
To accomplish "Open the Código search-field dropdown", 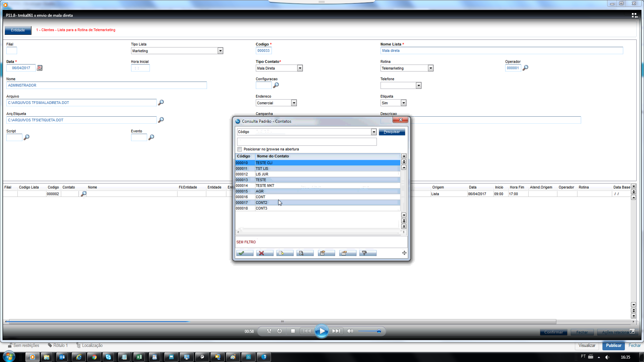I will point(374,132).
